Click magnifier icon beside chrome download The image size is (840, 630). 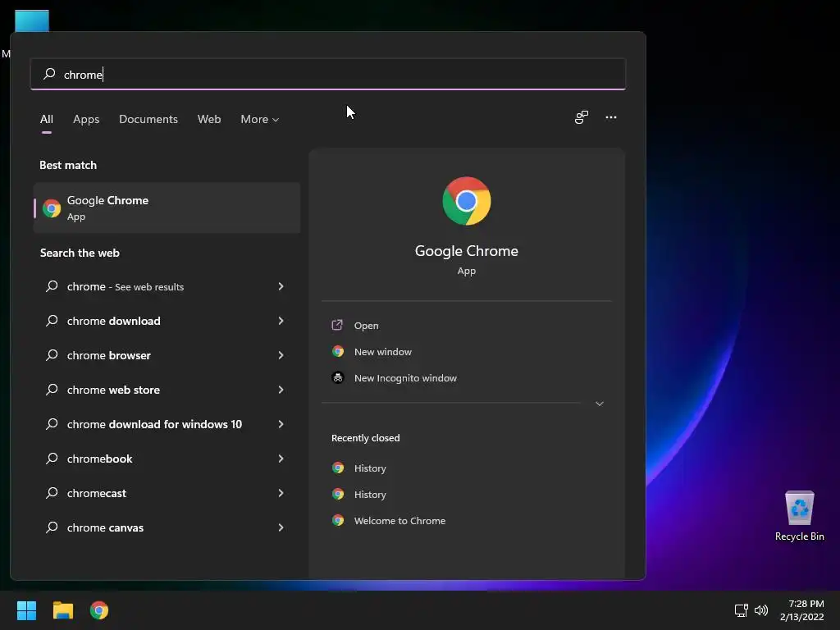[52, 321]
